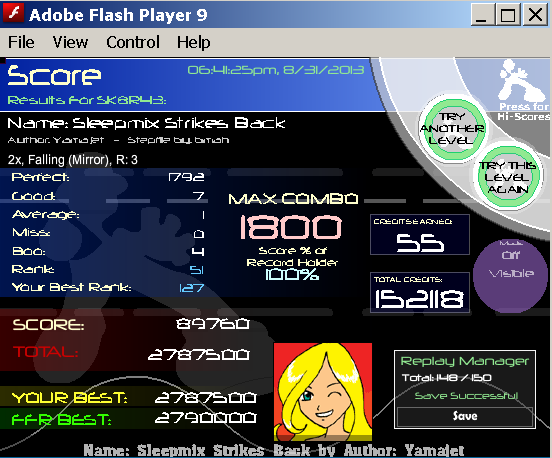Click the FFR Best score row
The width and height of the screenshot is (552, 458).
pos(134,419)
